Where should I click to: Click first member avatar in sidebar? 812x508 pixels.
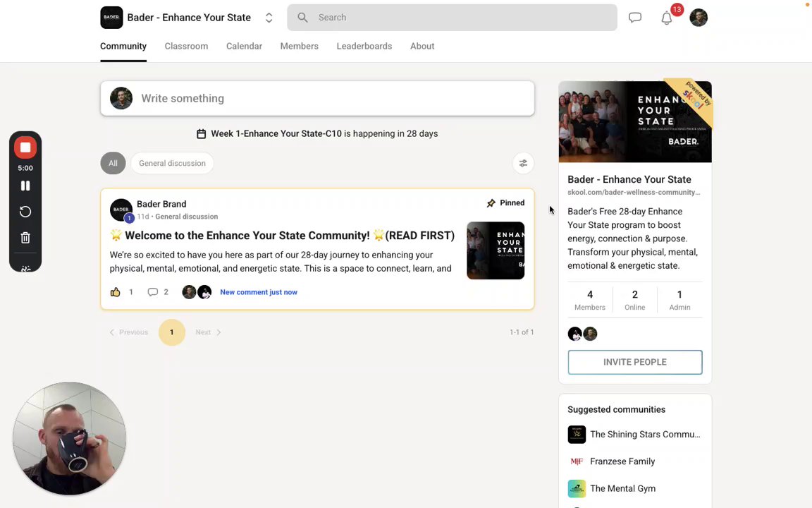tap(575, 334)
